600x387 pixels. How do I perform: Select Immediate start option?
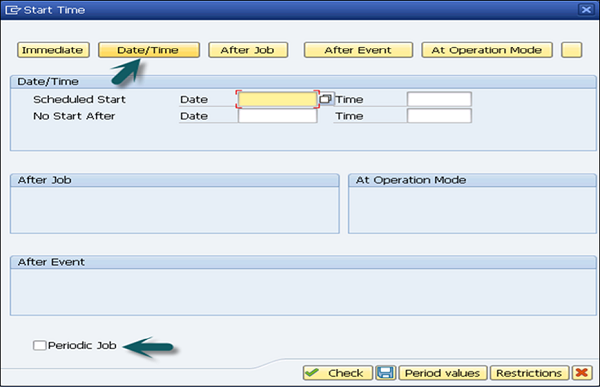(x=53, y=50)
